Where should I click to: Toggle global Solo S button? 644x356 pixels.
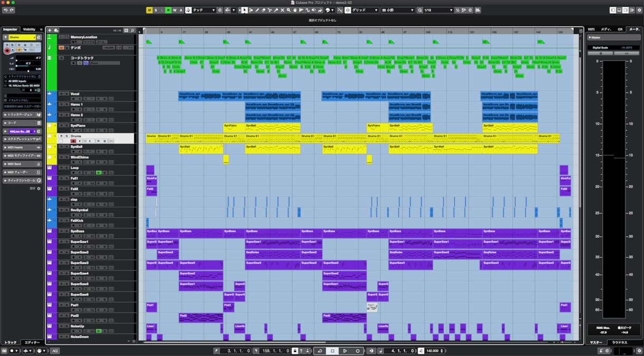click(x=156, y=10)
